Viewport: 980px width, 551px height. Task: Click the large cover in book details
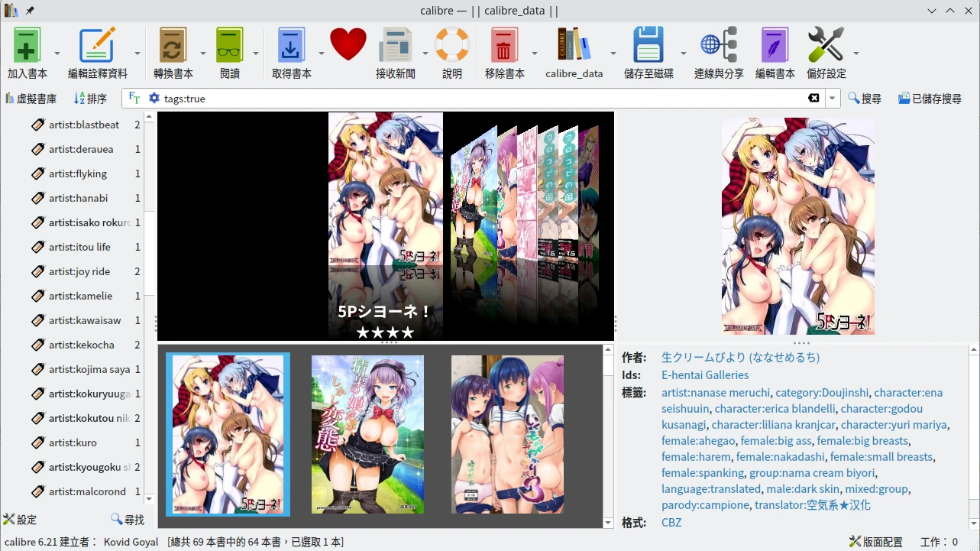[x=797, y=226]
